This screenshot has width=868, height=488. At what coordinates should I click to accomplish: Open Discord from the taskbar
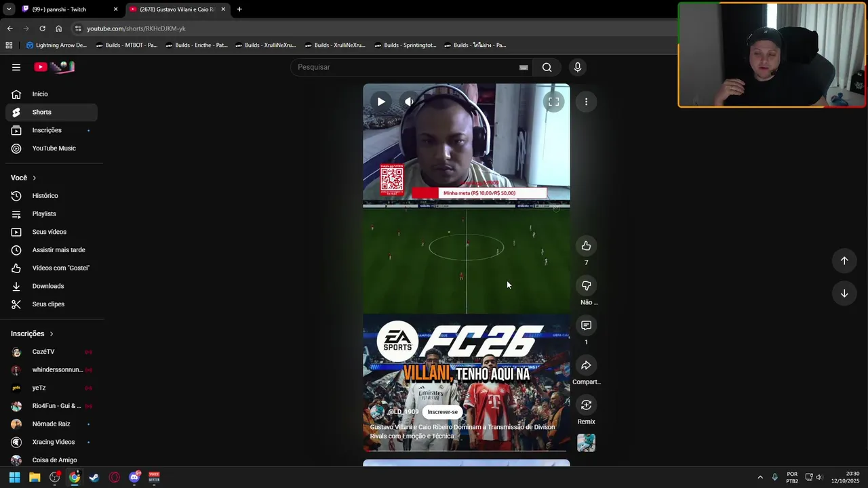coord(134,477)
